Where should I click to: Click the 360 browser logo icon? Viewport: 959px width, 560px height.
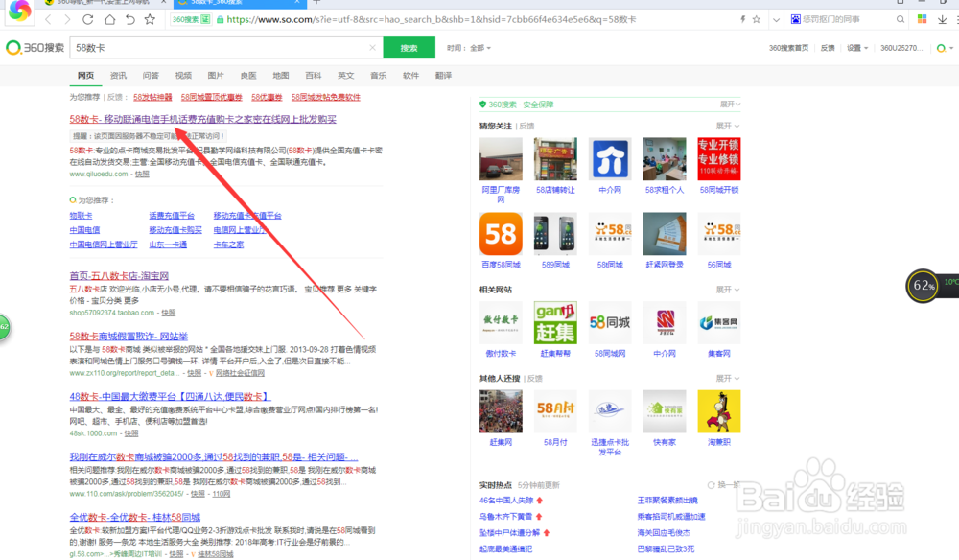pyautogui.click(x=19, y=10)
